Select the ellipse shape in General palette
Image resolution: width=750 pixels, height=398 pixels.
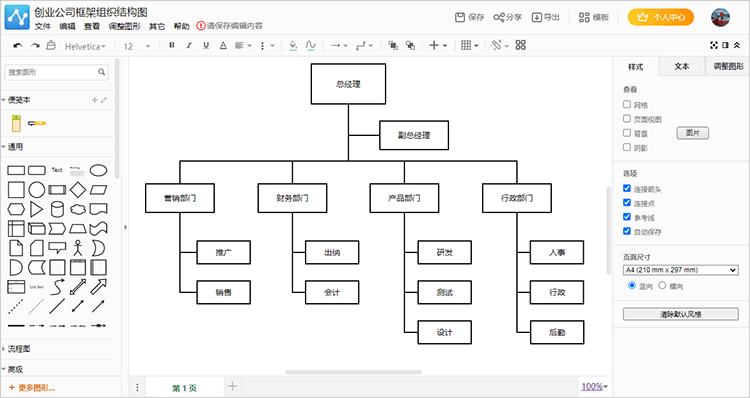(99, 170)
